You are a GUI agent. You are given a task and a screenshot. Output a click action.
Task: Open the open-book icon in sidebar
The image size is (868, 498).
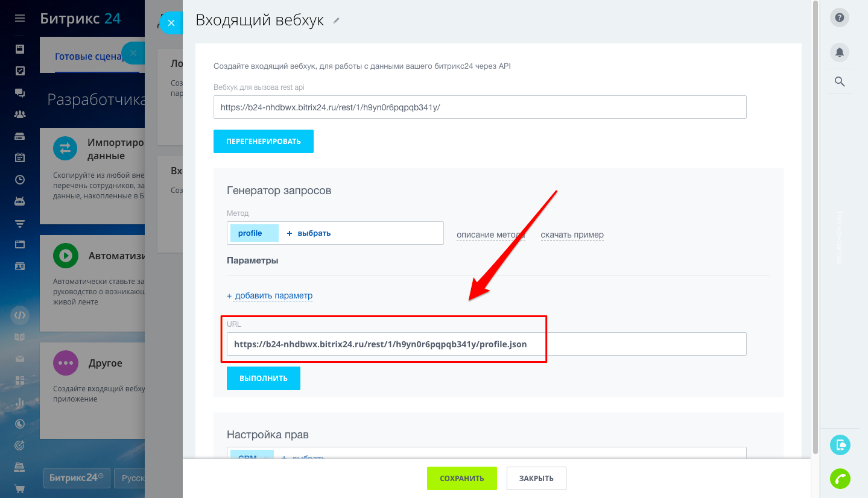pyautogui.click(x=20, y=337)
